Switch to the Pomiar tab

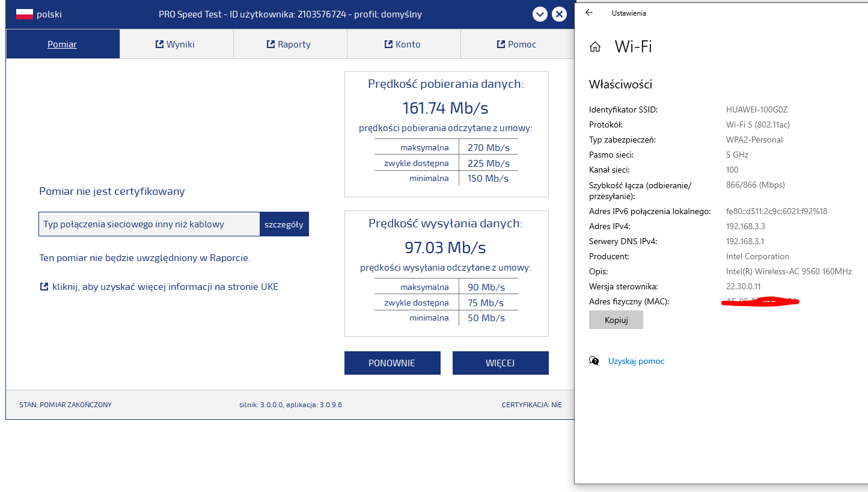point(63,44)
